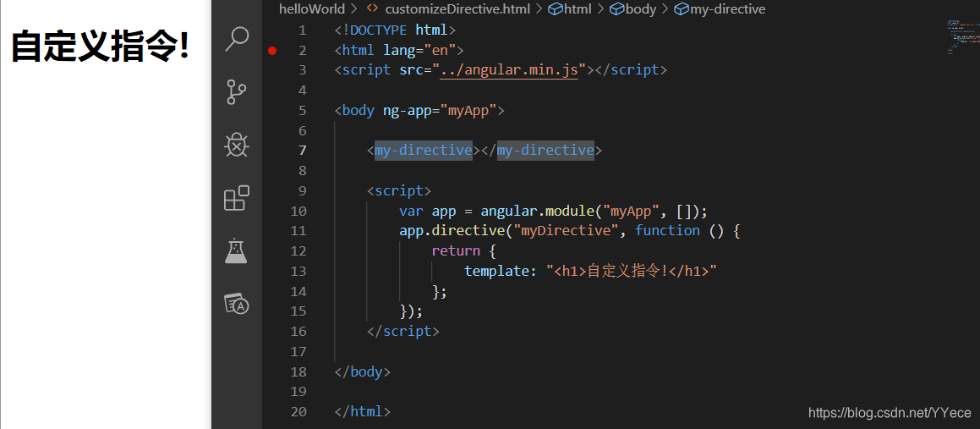
Task: Open the translation extension icon in sidebar
Action: click(237, 304)
